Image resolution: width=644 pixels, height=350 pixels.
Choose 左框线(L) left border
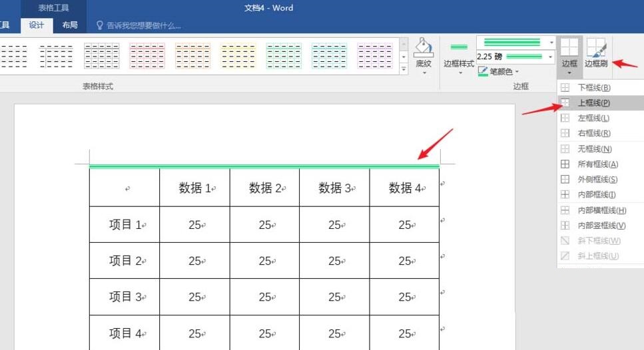click(601, 118)
